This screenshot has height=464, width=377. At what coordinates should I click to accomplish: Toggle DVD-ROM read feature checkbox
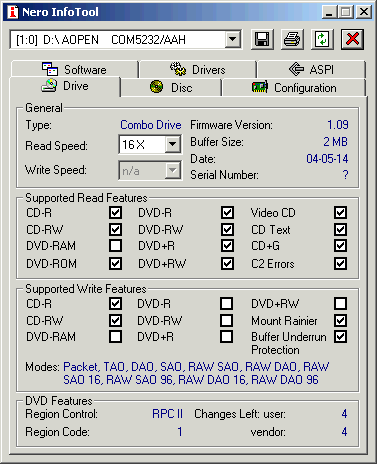click(x=115, y=263)
